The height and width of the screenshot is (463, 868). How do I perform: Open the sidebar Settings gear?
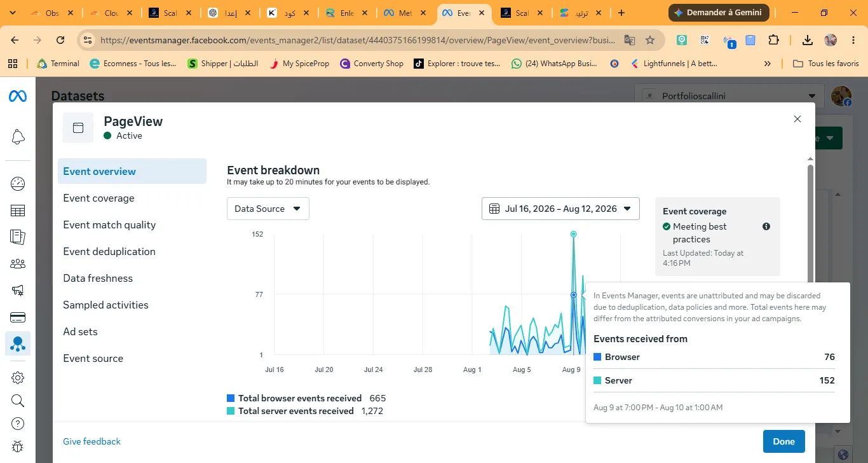pos(18,377)
